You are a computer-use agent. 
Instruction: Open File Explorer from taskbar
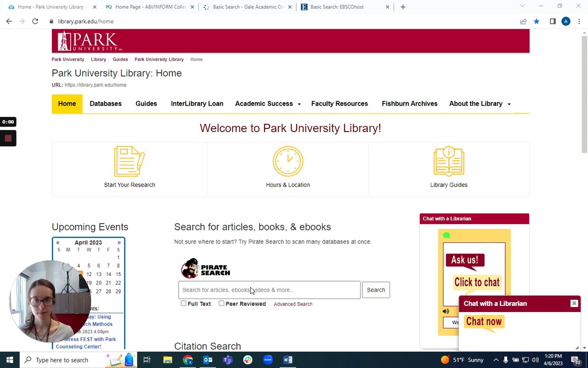click(x=167, y=360)
